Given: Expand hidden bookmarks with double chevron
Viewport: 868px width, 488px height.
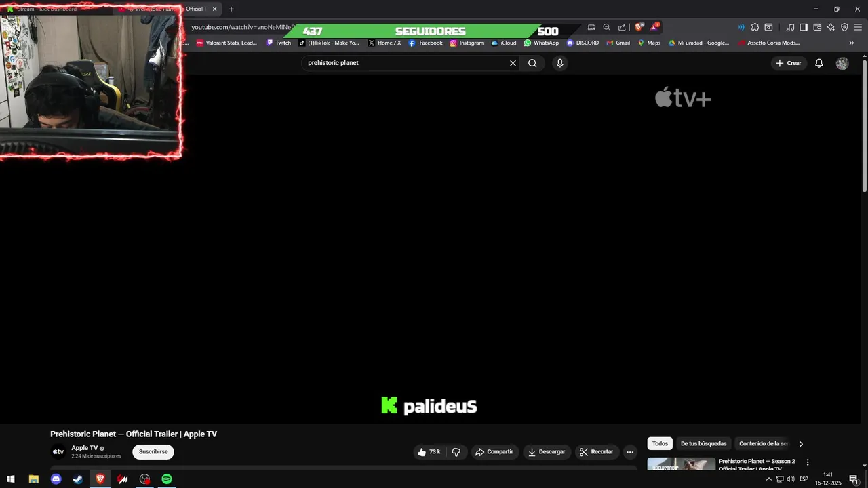Looking at the screenshot, I should click(x=852, y=43).
